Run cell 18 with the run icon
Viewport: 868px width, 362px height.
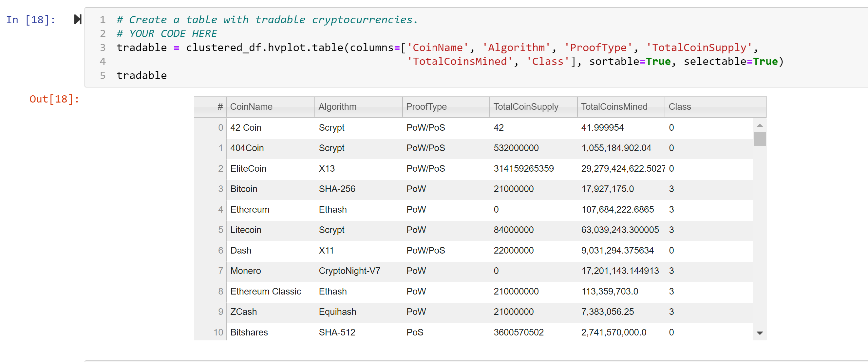[x=78, y=20]
